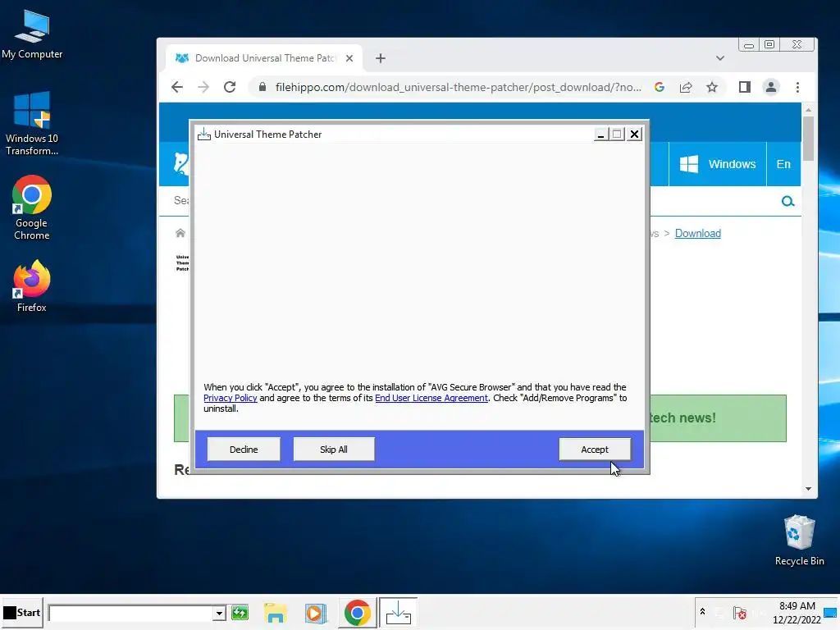Click the FileHippo home breadcrumb icon
Image resolution: width=840 pixels, height=630 pixels.
(180, 233)
